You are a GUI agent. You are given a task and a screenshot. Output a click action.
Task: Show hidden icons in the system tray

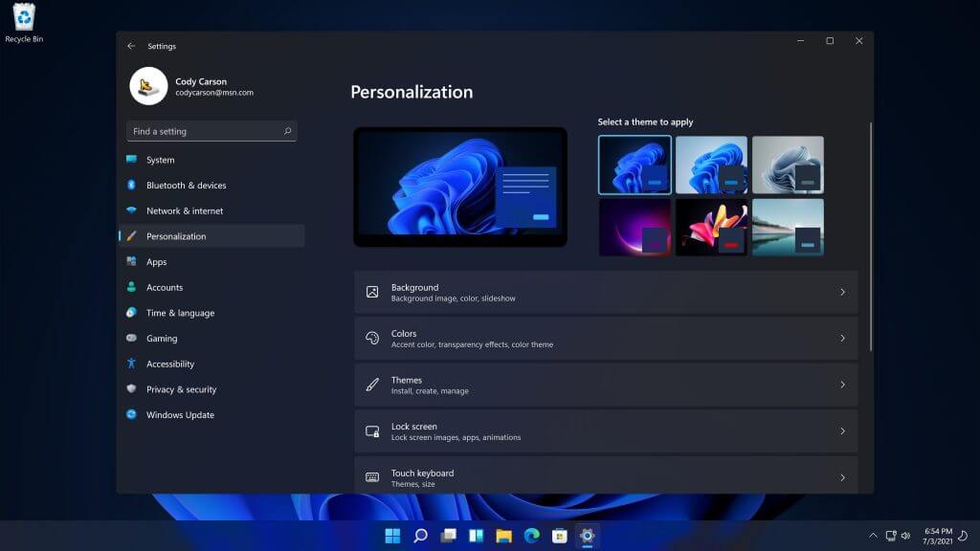(873, 536)
